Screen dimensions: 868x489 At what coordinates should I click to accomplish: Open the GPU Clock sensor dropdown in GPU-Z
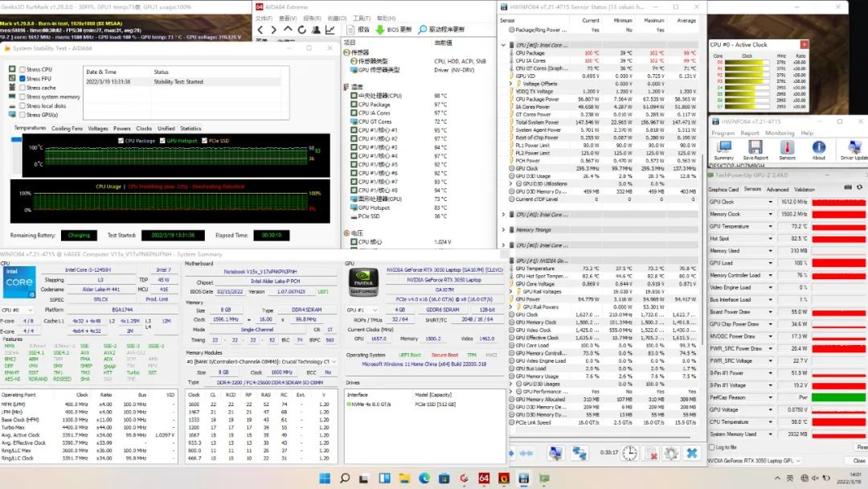point(771,202)
